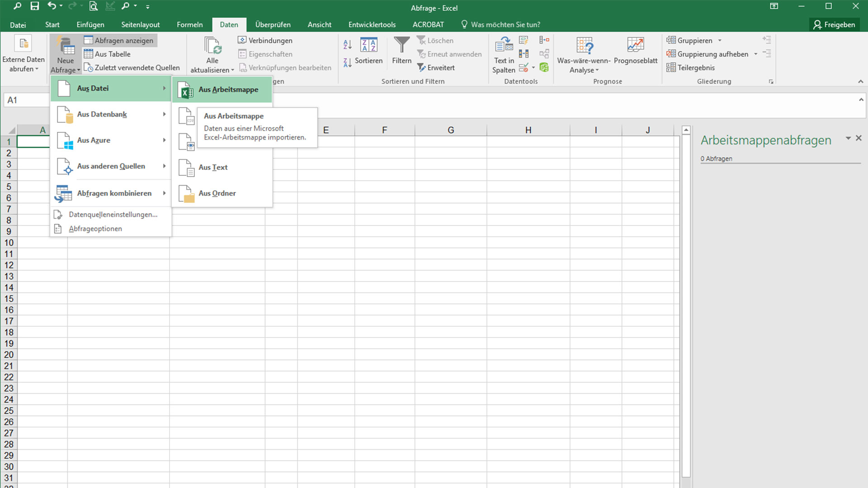Screen dimensions: 868x488
Task: Open Text in Spalten
Action: coord(503,54)
